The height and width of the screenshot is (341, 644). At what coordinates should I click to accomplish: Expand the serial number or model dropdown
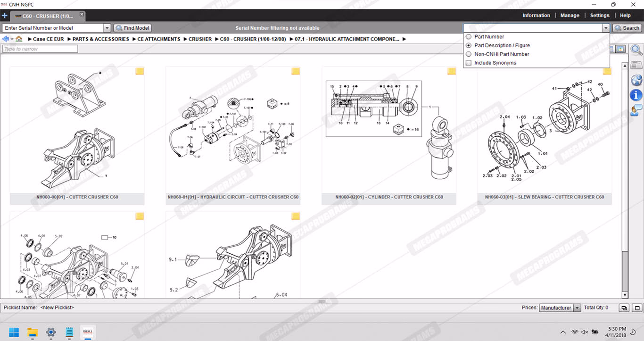(107, 28)
